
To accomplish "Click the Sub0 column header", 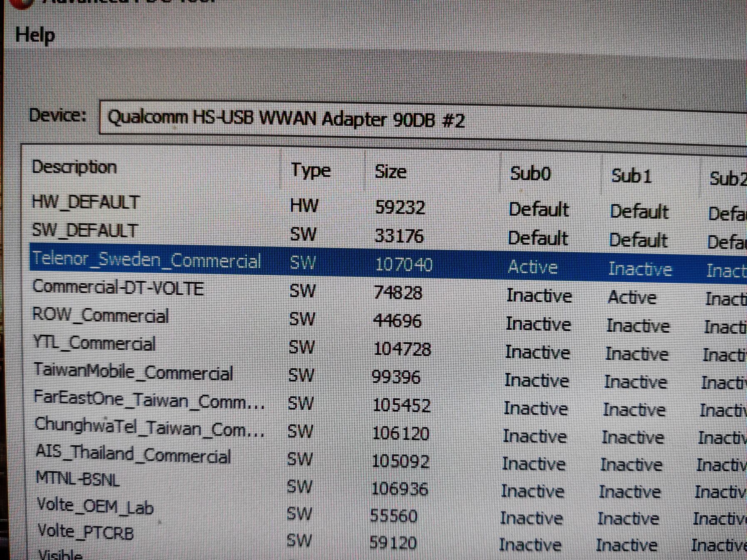I will point(530,174).
